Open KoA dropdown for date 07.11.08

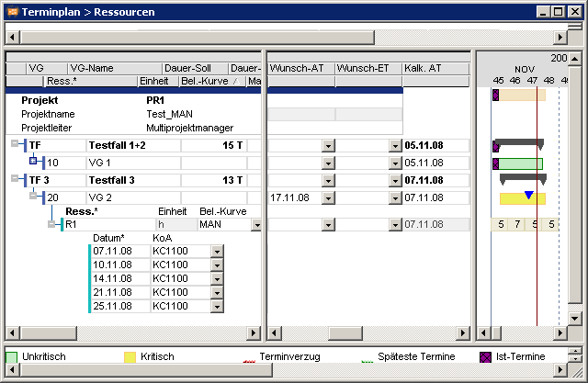217,252
